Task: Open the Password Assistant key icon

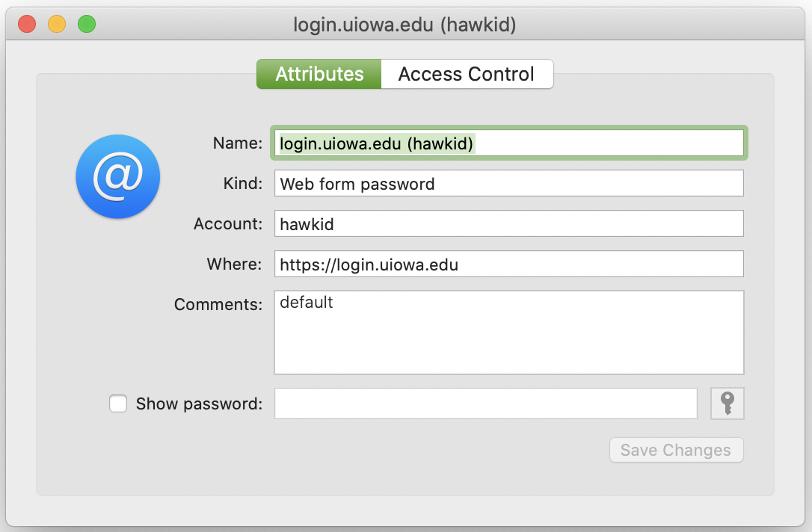Action: pos(727,403)
